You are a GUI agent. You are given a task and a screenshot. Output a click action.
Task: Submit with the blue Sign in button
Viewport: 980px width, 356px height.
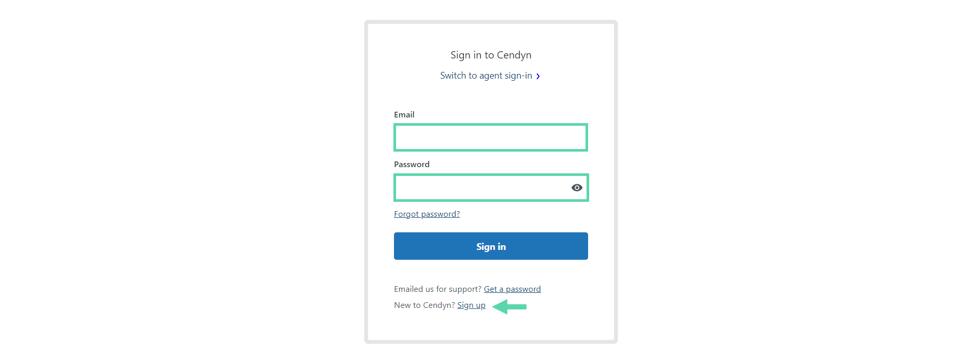(x=491, y=246)
